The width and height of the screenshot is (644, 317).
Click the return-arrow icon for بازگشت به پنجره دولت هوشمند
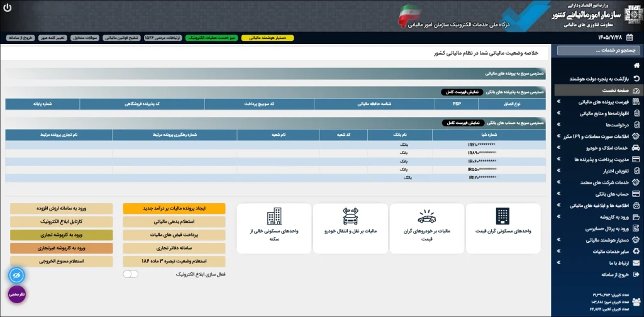(x=636, y=78)
